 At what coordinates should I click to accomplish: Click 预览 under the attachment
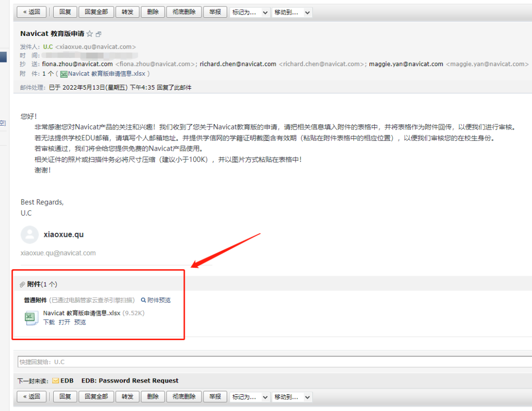click(x=80, y=322)
